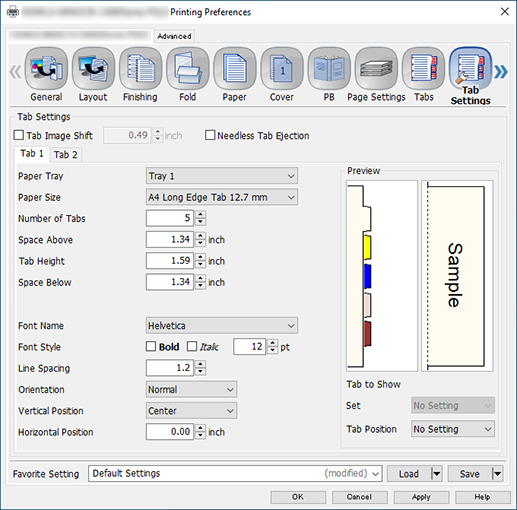Toggle the Bold font style checkbox
Viewport: 517px width, 510px height.
(x=151, y=347)
